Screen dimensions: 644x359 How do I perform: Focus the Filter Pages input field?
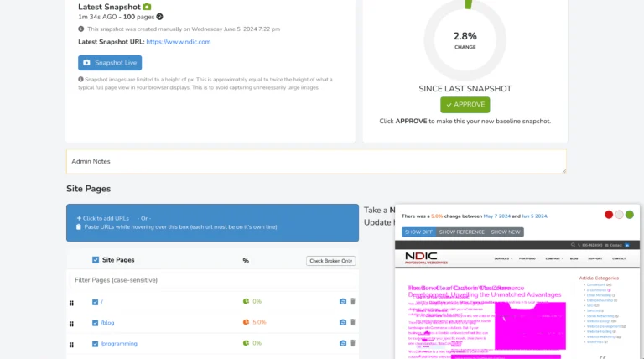coord(212,280)
